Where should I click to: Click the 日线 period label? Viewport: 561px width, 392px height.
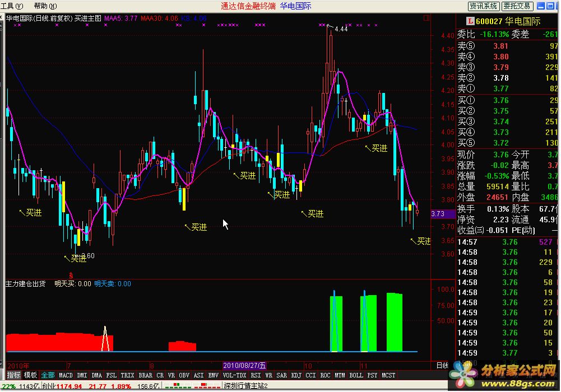(x=442, y=365)
